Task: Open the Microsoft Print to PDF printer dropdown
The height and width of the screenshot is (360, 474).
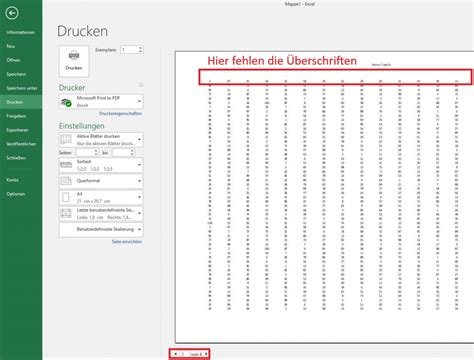Action: (101, 102)
